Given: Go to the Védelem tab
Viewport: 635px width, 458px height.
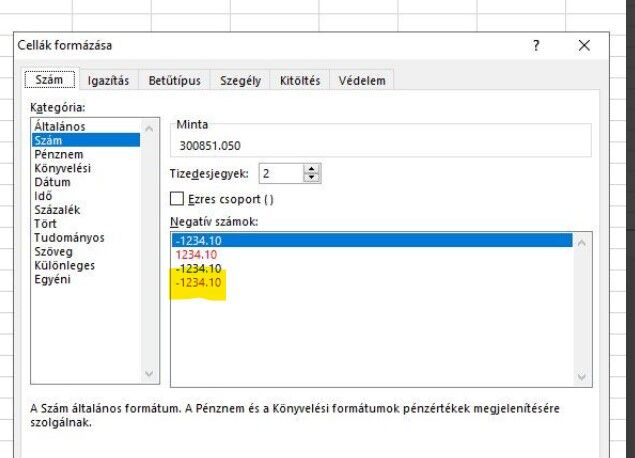Looking at the screenshot, I should 362,81.
